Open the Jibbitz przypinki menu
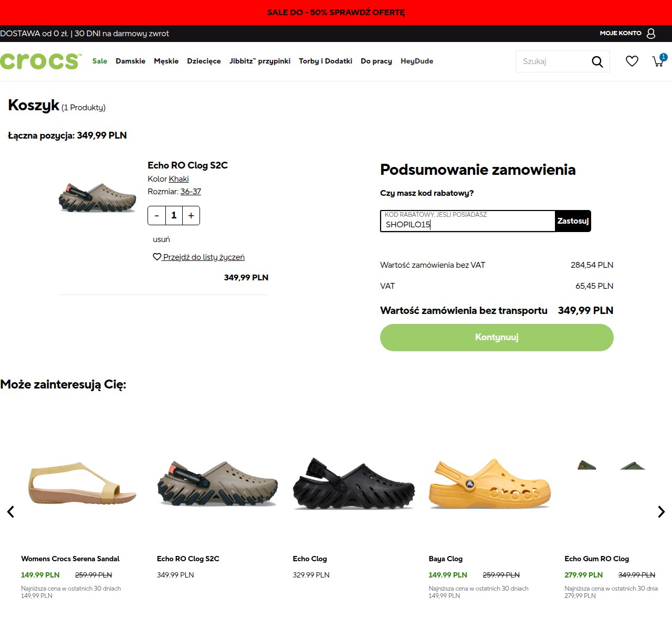Image resolution: width=672 pixels, height=630 pixels. pyautogui.click(x=260, y=61)
